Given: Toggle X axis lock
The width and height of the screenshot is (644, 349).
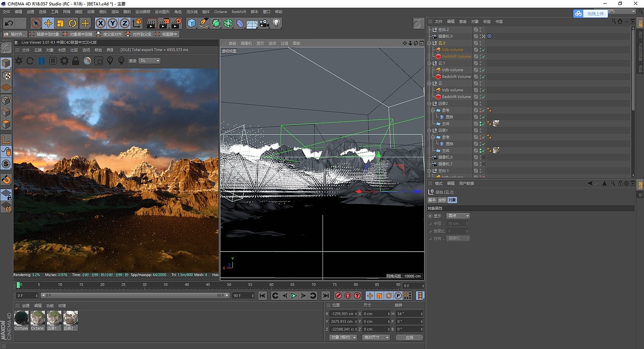Looking at the screenshot, I should coord(101,23).
